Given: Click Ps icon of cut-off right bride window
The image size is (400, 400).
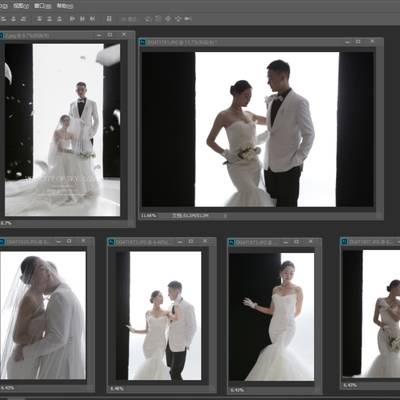Looking at the screenshot, I should [344, 242].
